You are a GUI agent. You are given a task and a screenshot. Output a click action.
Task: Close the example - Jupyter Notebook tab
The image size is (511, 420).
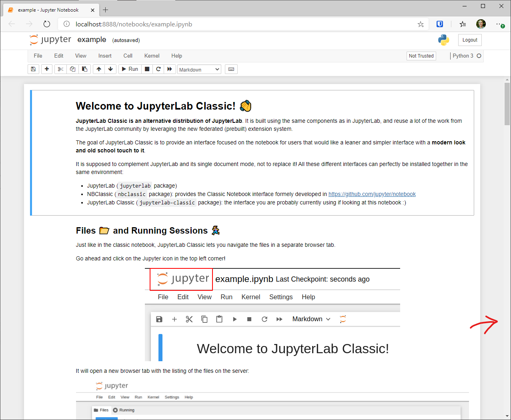pos(93,10)
